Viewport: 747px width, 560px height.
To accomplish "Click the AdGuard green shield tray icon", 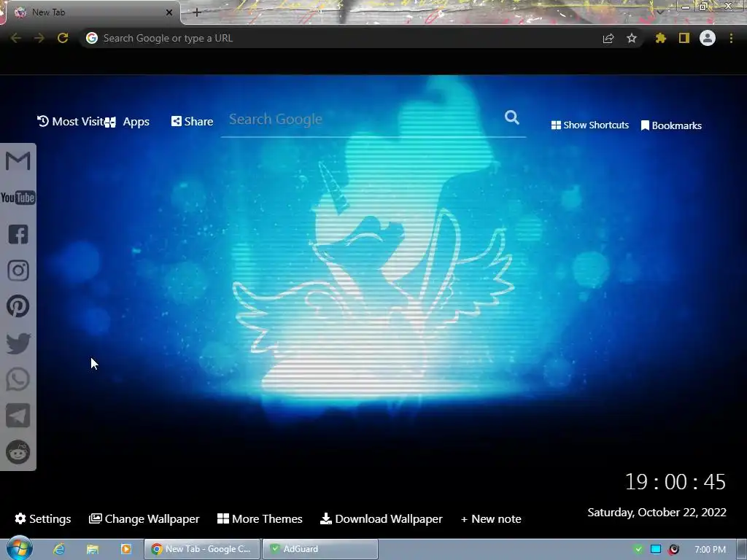I will pos(638,550).
